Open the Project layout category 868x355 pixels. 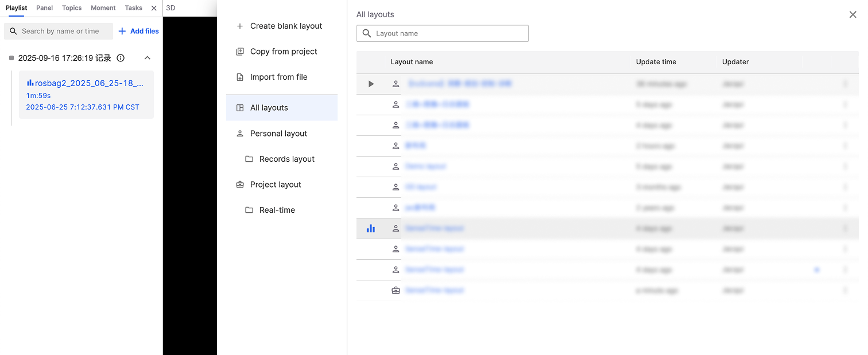point(276,184)
